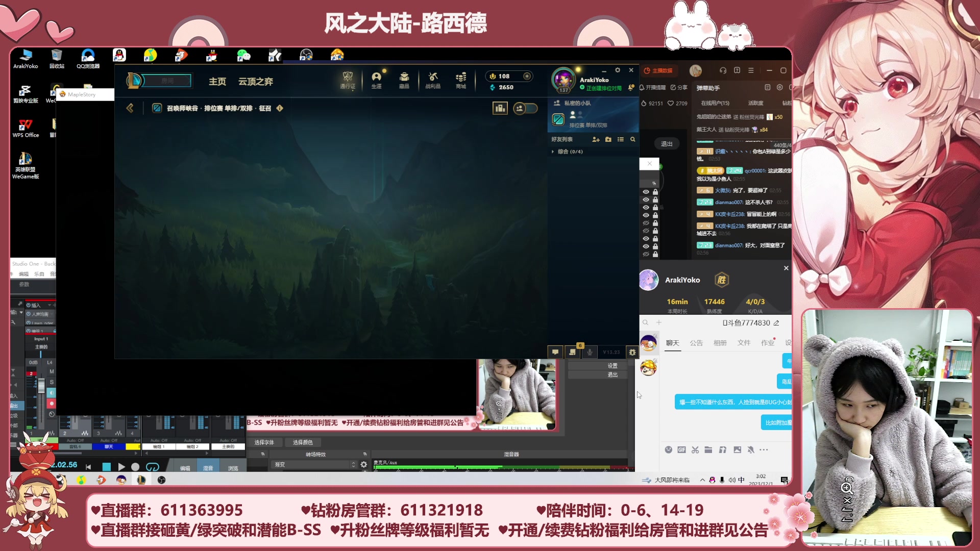980x551 pixels.
Task: Click the Studio One stop button
Action: click(x=106, y=467)
